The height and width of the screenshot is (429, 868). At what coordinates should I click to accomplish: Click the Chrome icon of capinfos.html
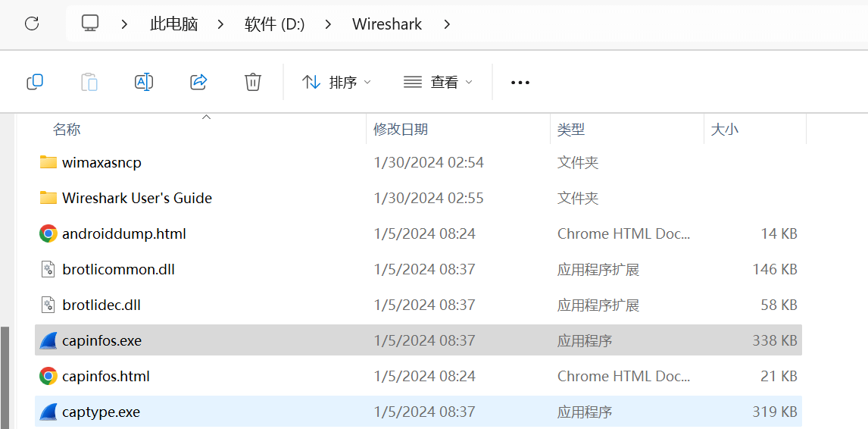tap(48, 377)
